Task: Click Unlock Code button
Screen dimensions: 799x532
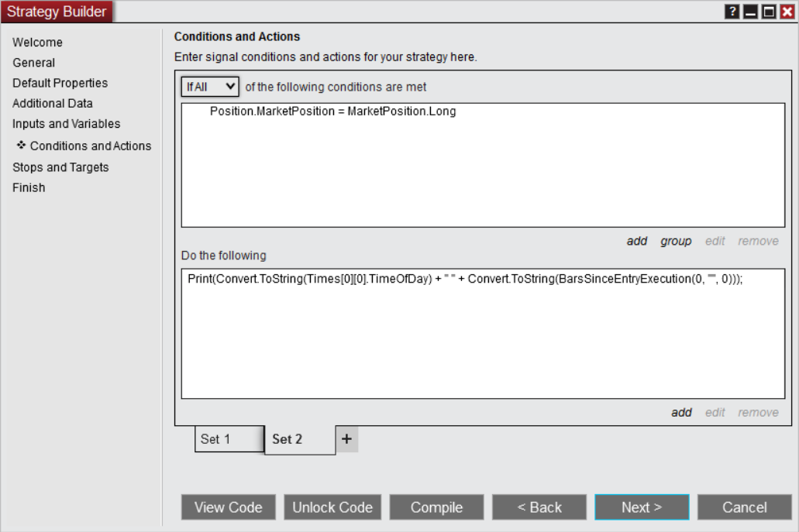Action: point(332,507)
